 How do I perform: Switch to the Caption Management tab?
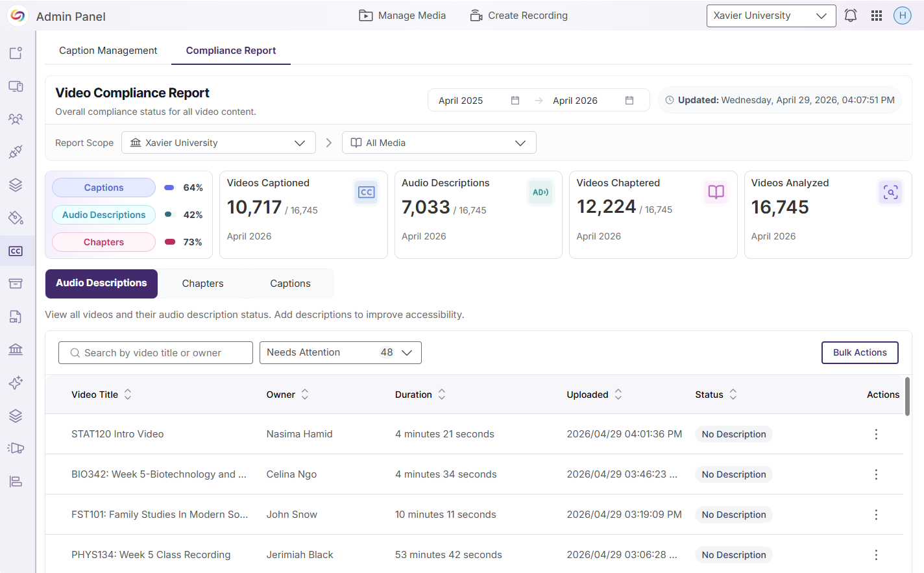pyautogui.click(x=108, y=51)
